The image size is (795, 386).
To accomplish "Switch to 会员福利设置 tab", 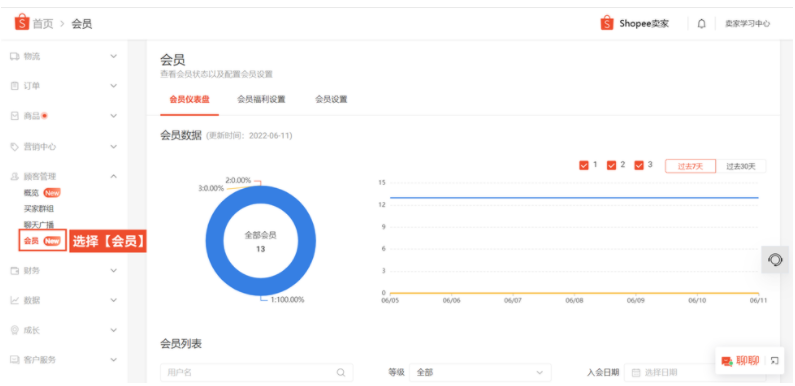I will pos(261,99).
